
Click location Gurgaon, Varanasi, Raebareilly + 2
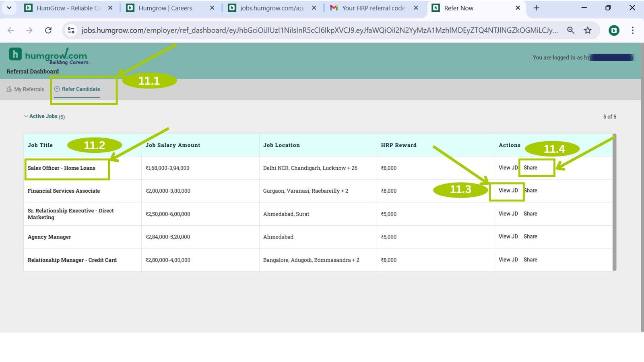click(x=305, y=191)
